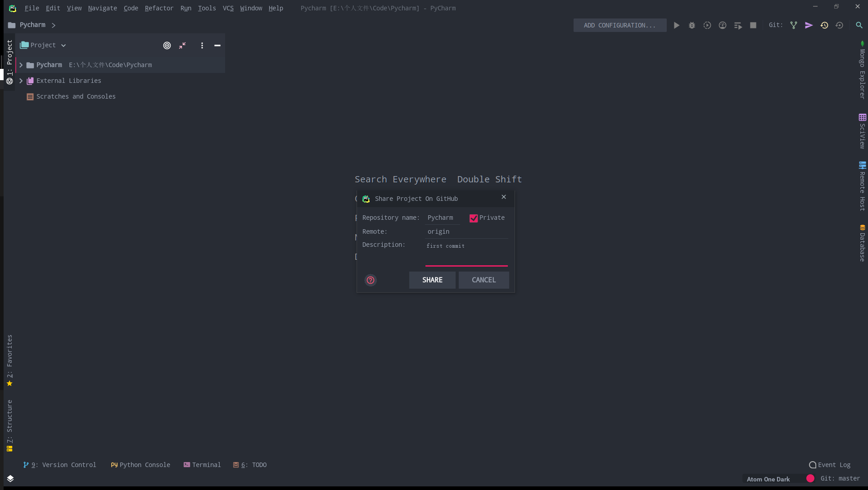The image size is (868, 490).
Task: Open the VCS menu
Action: pos(228,8)
